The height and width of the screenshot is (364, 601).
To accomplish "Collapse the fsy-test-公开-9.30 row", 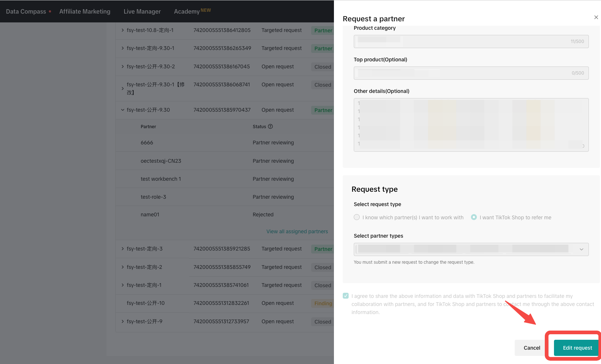I will tap(123, 110).
